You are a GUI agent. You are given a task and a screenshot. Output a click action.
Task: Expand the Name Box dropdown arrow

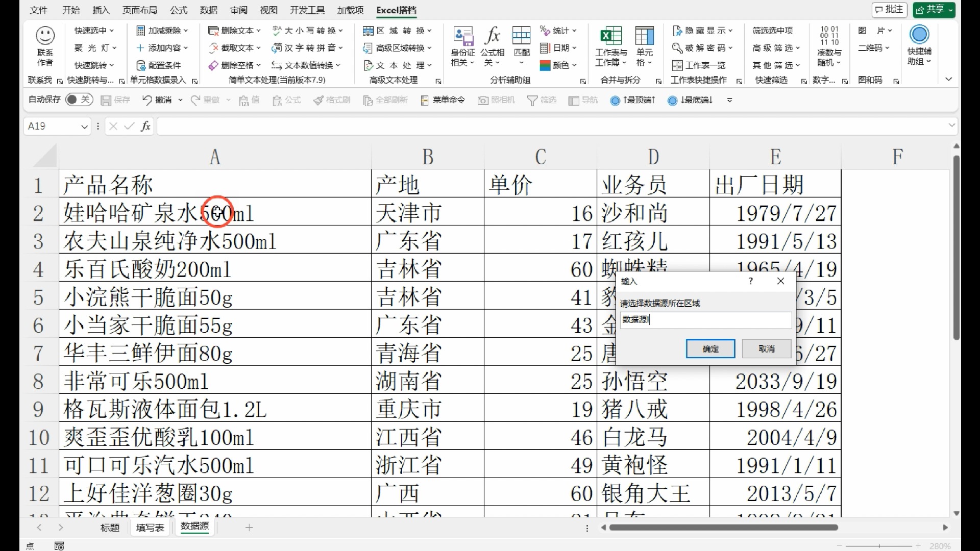[85, 127]
